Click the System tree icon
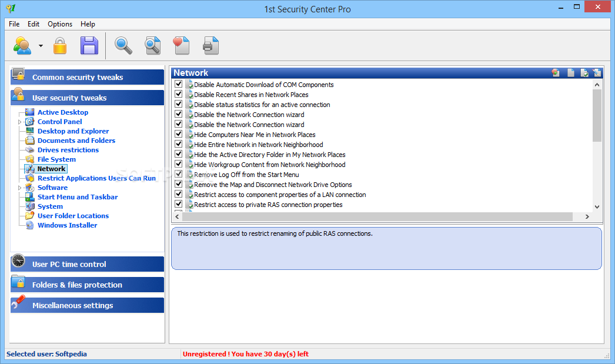This screenshot has height=364, width=615. 30,206
